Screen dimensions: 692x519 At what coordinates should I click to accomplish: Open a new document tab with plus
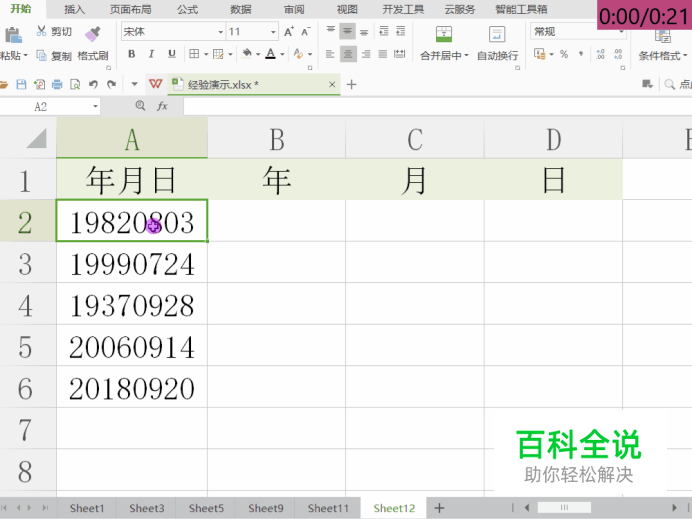click(351, 84)
